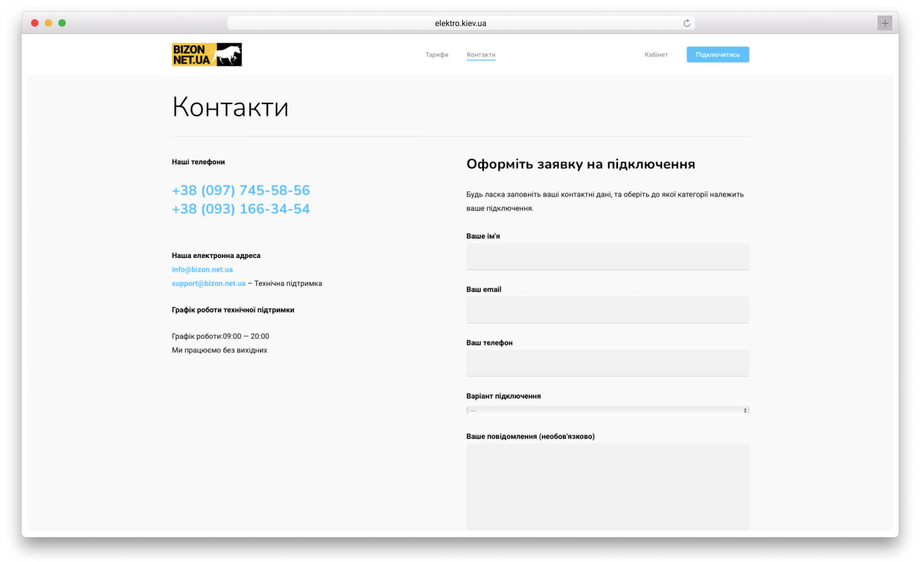Reload the page using the address bar icon
The height and width of the screenshot is (562, 924).
tap(686, 24)
